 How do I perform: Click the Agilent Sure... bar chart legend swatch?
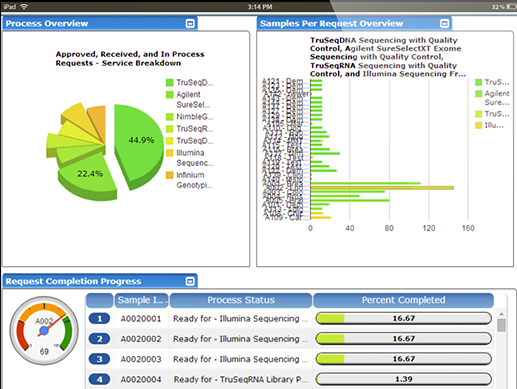[x=479, y=94]
